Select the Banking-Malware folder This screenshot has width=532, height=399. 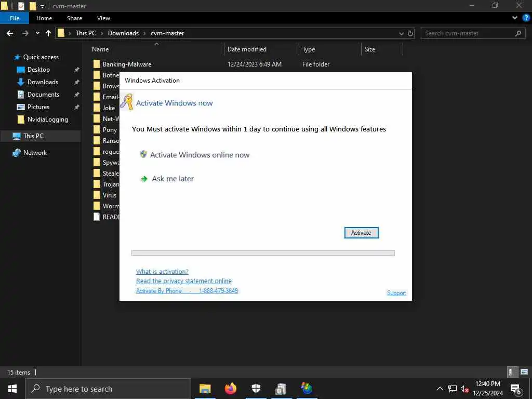(127, 64)
